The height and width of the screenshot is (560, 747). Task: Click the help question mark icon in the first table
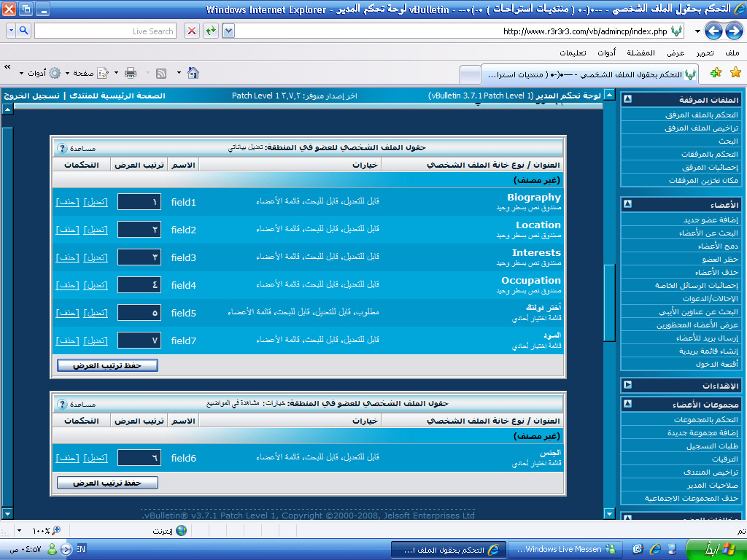point(62,148)
